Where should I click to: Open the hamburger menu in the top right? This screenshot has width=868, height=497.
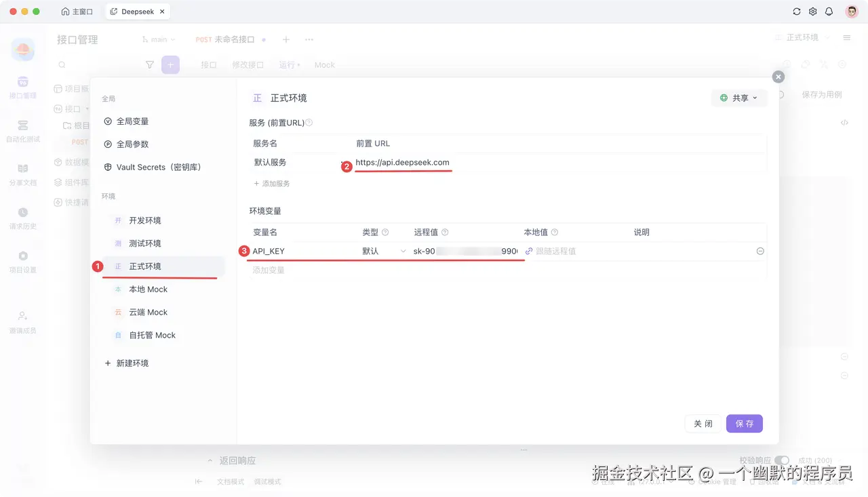coord(847,38)
